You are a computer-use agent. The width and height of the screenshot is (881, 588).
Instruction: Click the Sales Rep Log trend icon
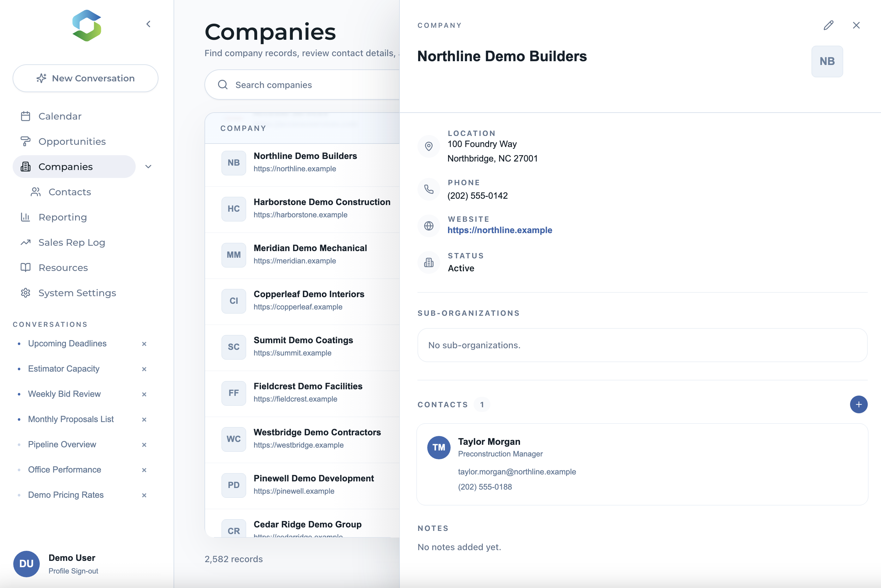coord(26,242)
